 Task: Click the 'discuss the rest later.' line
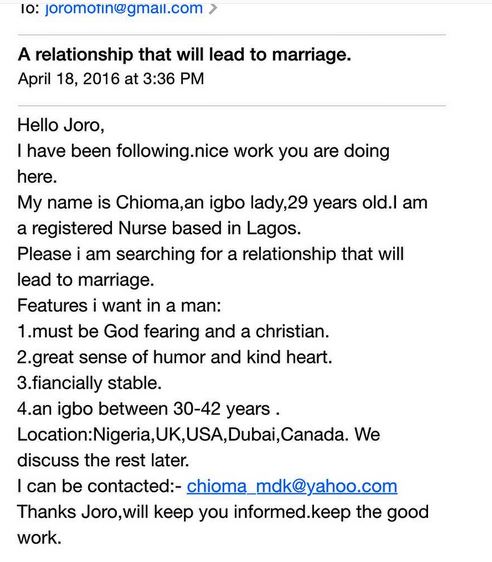pos(103,460)
